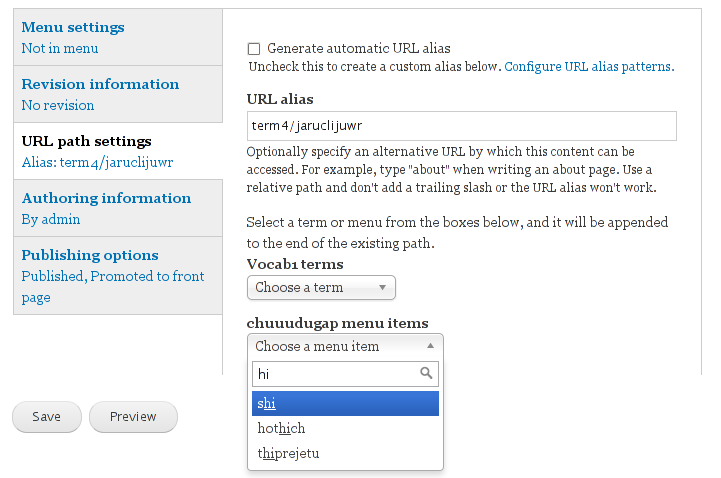Screen dimensions: 721x478
Task: Click the Vocab1 terms dropdown arrow
Action: pos(382,287)
